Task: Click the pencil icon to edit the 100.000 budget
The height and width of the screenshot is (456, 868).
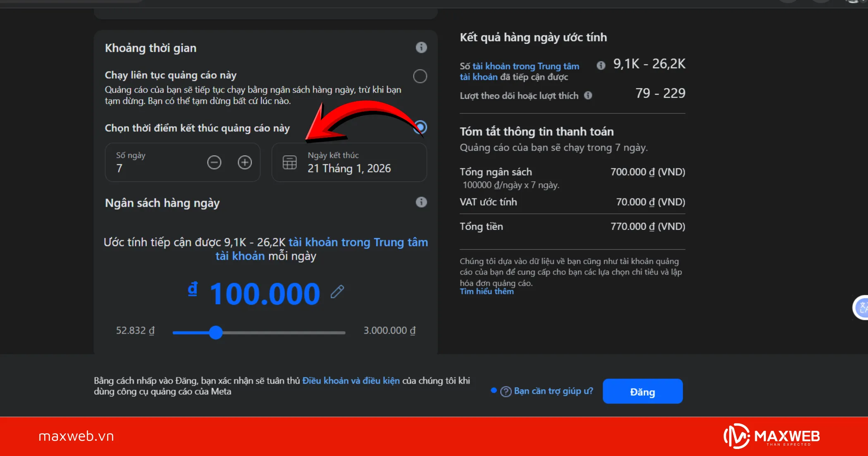Action: [337, 292]
